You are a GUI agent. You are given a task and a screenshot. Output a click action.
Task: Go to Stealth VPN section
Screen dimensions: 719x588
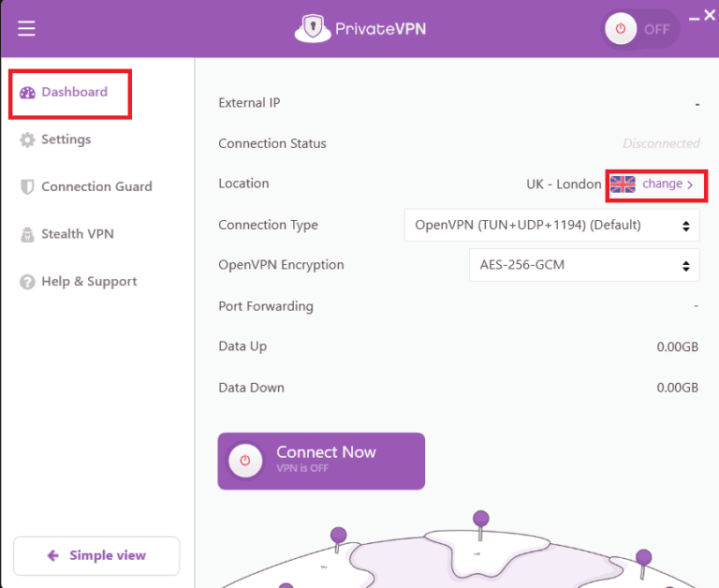(77, 234)
